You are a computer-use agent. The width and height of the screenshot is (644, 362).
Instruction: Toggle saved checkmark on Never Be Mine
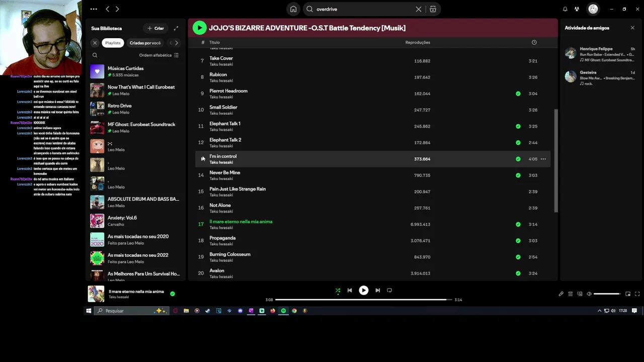(518, 175)
